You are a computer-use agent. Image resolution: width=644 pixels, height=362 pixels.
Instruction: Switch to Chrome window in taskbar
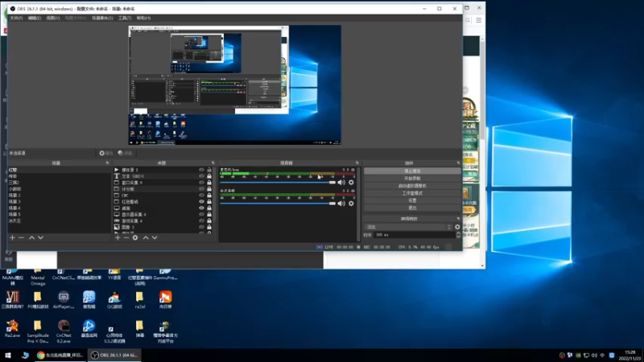(x=60, y=356)
